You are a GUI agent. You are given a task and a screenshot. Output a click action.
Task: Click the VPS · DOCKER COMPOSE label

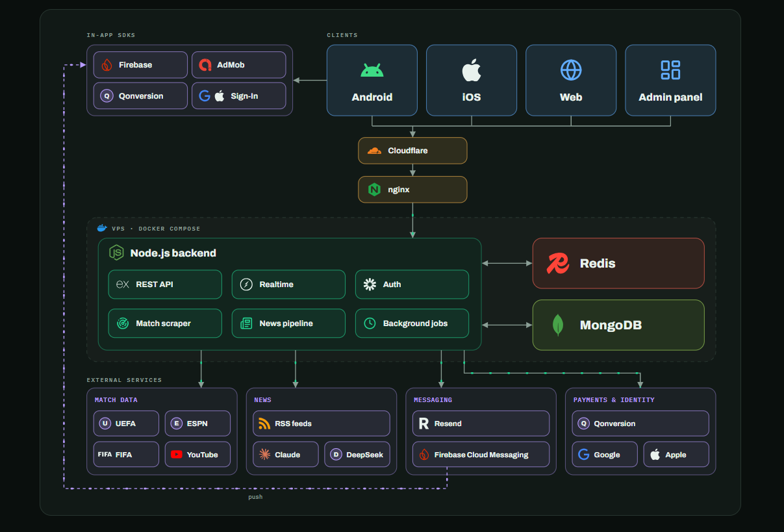pyautogui.click(x=156, y=229)
